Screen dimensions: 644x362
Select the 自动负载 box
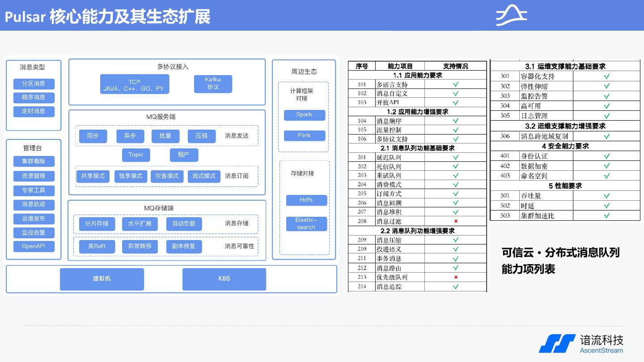coord(184,224)
